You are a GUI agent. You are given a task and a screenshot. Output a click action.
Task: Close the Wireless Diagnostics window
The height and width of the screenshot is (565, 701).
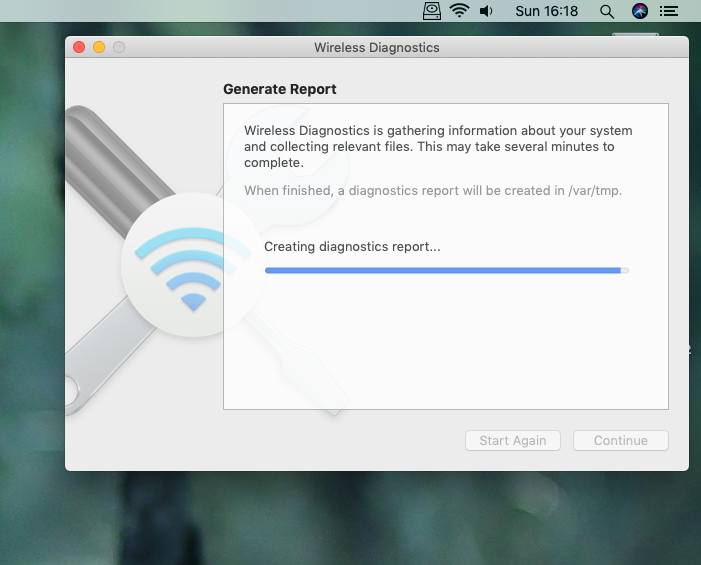pyautogui.click(x=79, y=47)
